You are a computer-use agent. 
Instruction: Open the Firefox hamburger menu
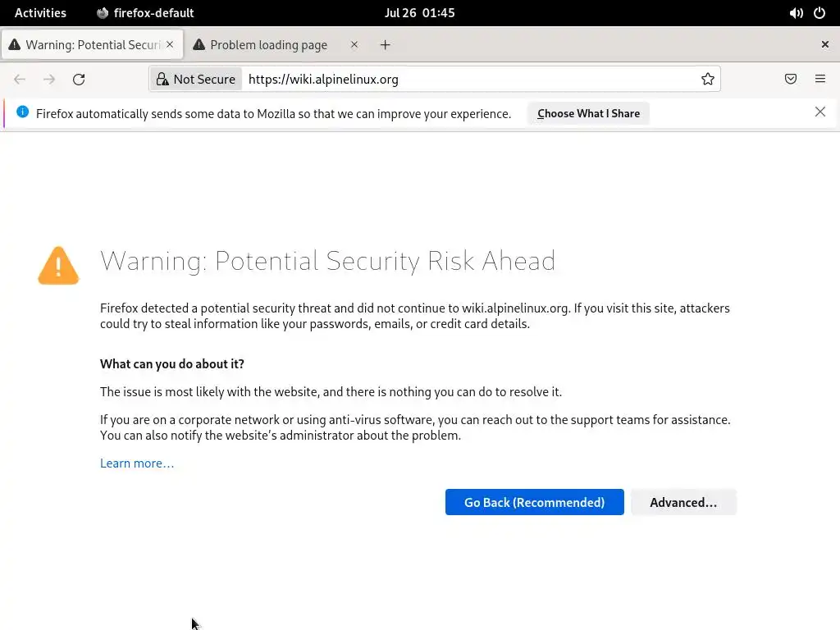(820, 79)
